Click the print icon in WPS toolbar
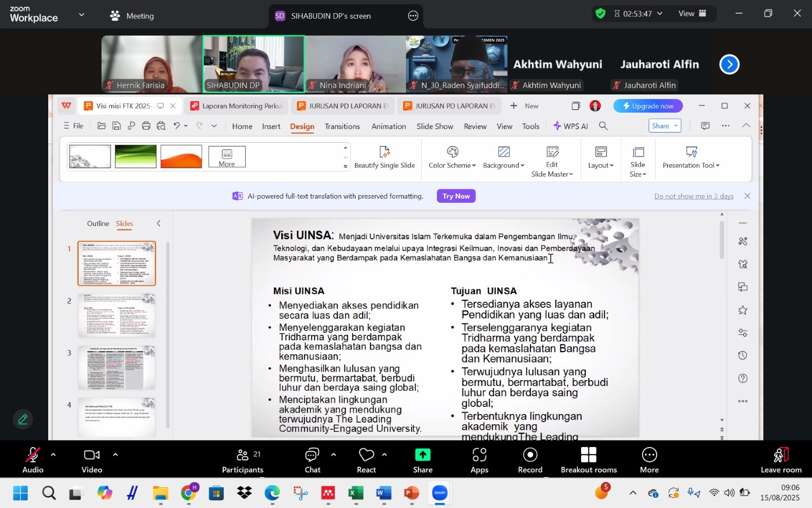The height and width of the screenshot is (508, 812). pyautogui.click(x=146, y=126)
